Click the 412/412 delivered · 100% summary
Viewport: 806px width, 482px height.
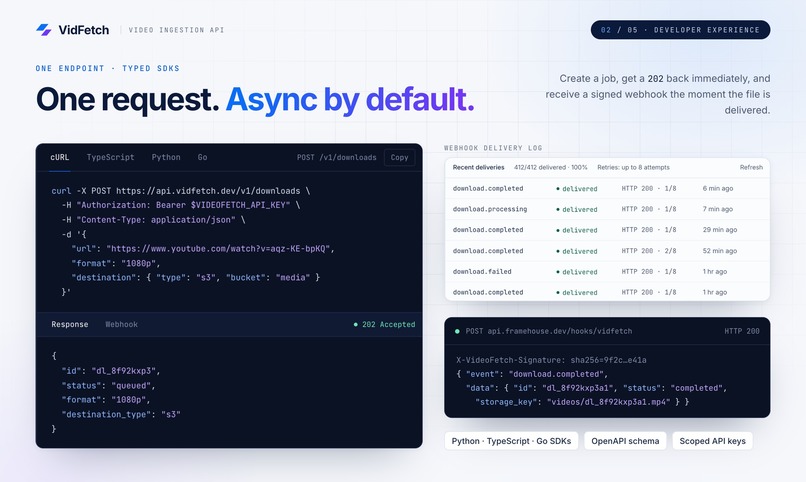[x=551, y=167]
